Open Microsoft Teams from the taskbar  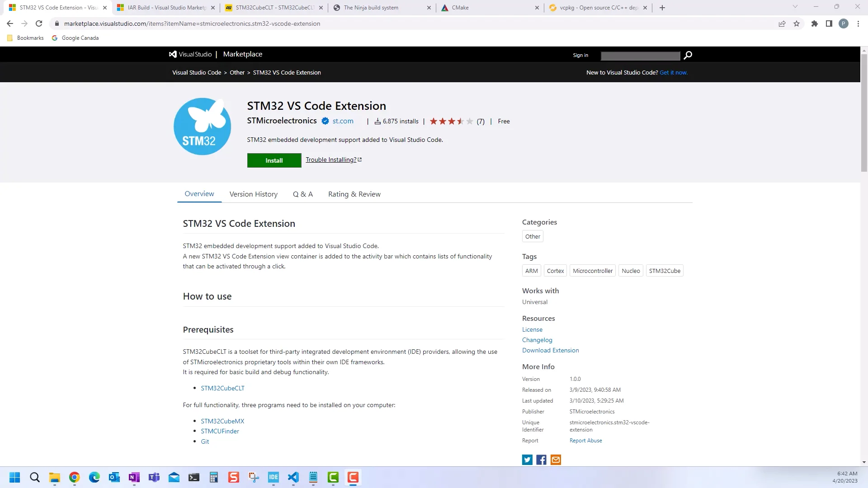pyautogui.click(x=154, y=478)
